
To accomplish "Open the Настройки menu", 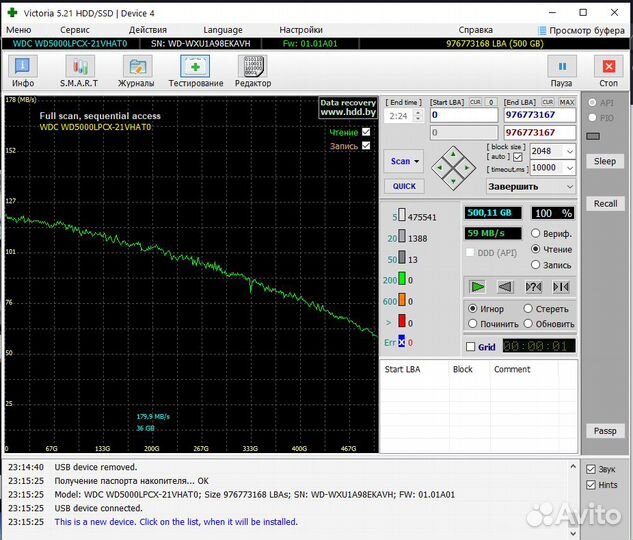I will point(300,30).
